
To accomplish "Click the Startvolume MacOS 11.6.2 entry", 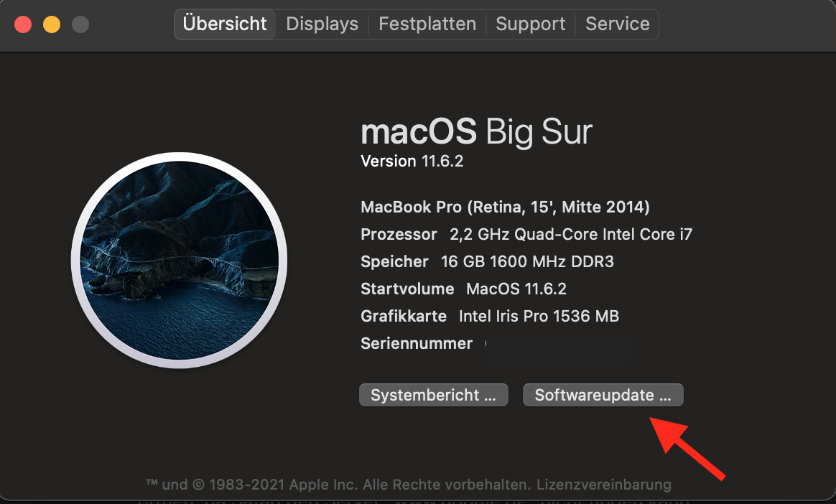I will point(463,289).
